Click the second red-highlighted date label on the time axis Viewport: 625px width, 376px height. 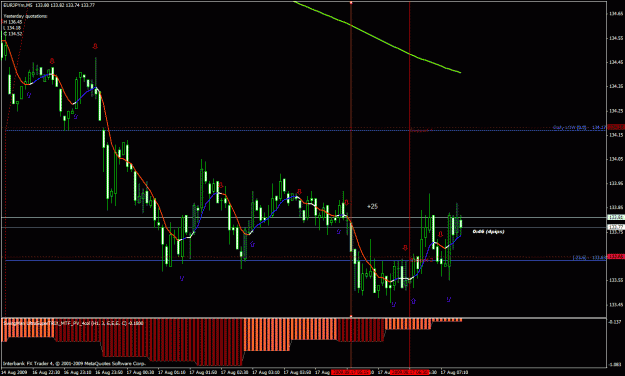410,372
